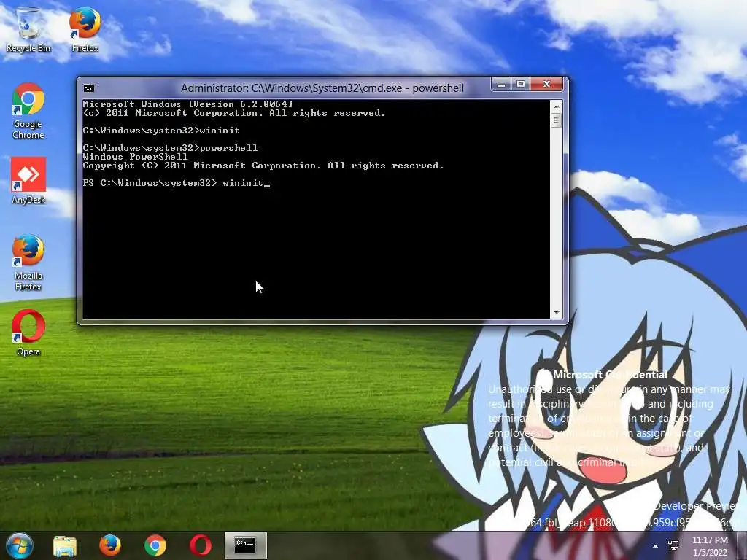The height and width of the screenshot is (560, 747).
Task: Open the Mozilla Firefox desktop shortcut
Action: tap(28, 262)
